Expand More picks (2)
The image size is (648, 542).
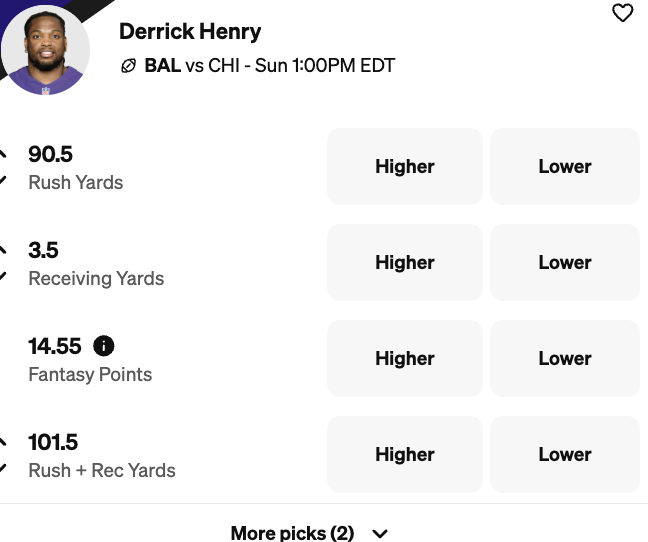tap(292, 533)
